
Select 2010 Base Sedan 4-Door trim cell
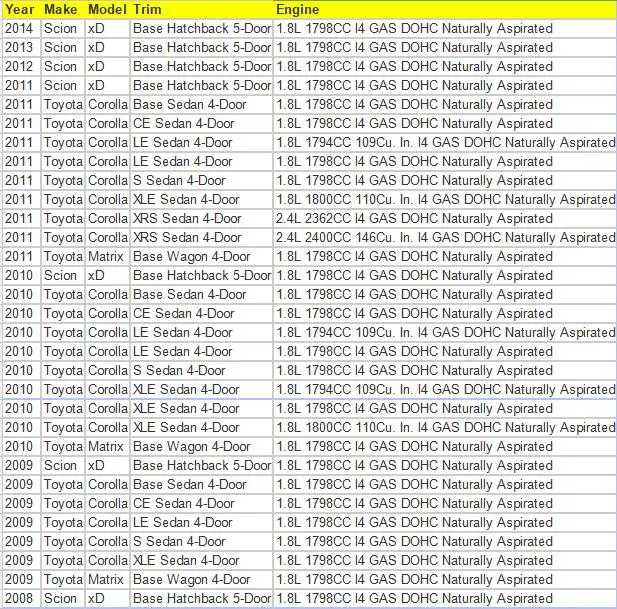201,294
